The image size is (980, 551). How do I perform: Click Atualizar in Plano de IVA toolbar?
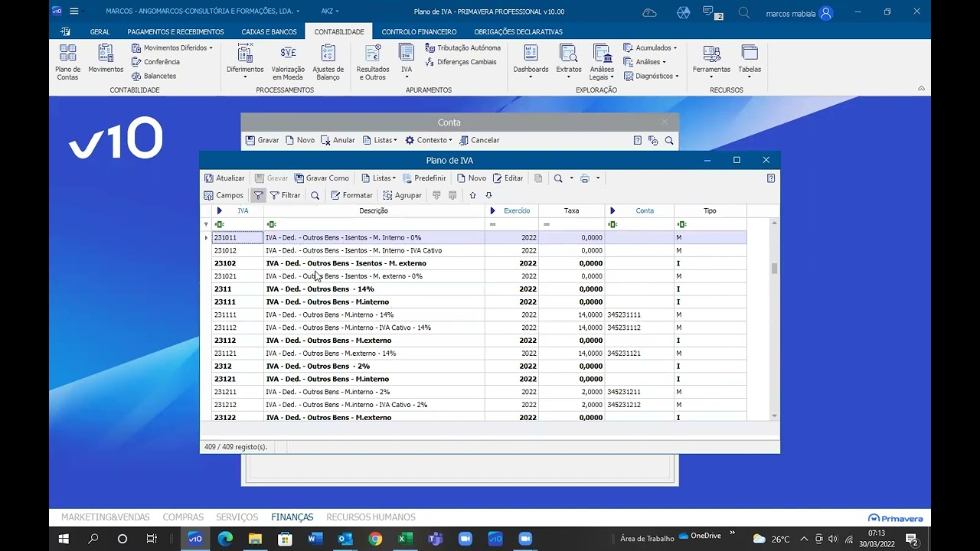click(224, 178)
